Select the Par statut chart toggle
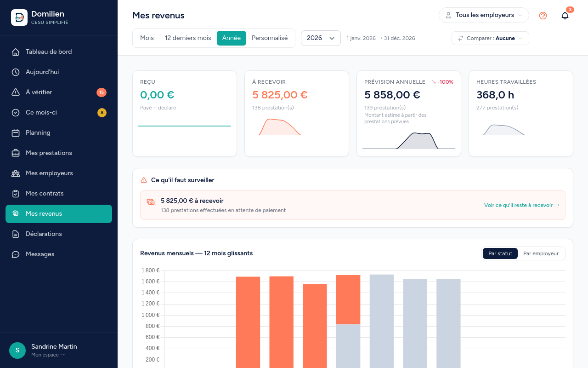Screen dimensions: 588x368 point(500,253)
